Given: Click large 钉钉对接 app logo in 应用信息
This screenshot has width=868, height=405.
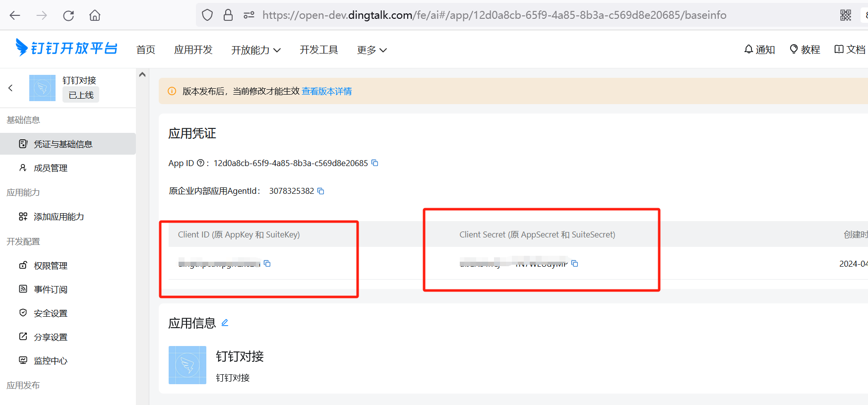Looking at the screenshot, I should click(x=187, y=365).
